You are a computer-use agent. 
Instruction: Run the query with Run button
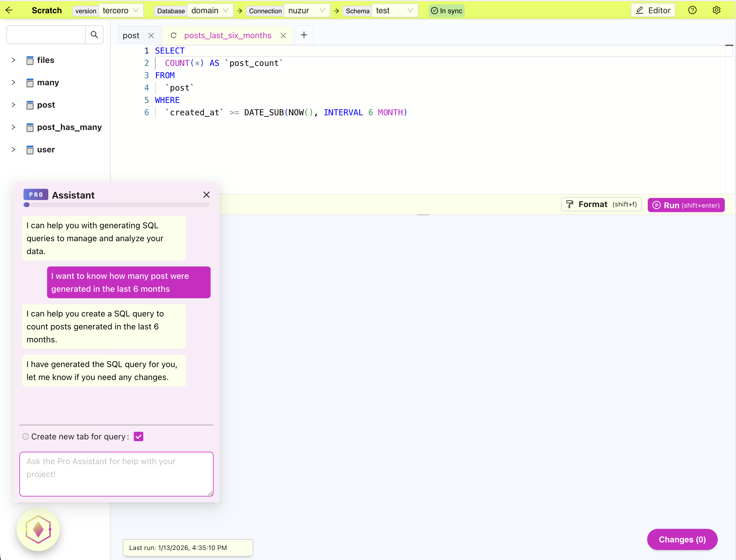(x=686, y=205)
